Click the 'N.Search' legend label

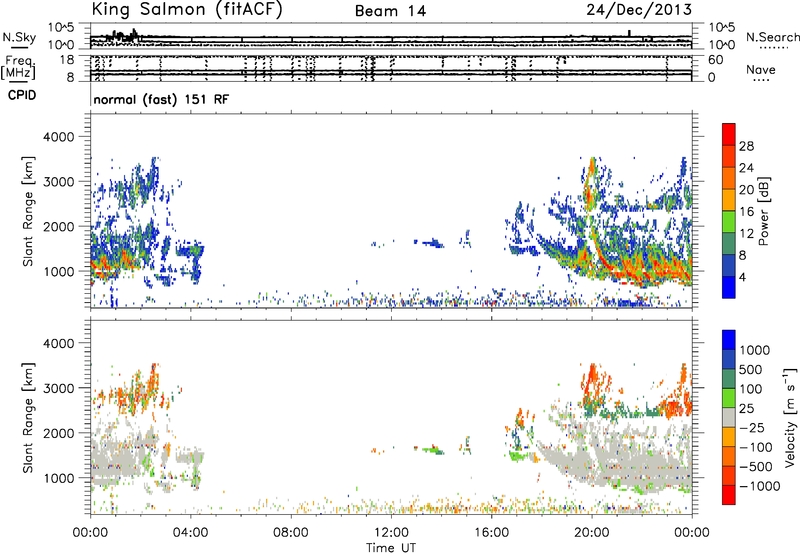(x=772, y=37)
